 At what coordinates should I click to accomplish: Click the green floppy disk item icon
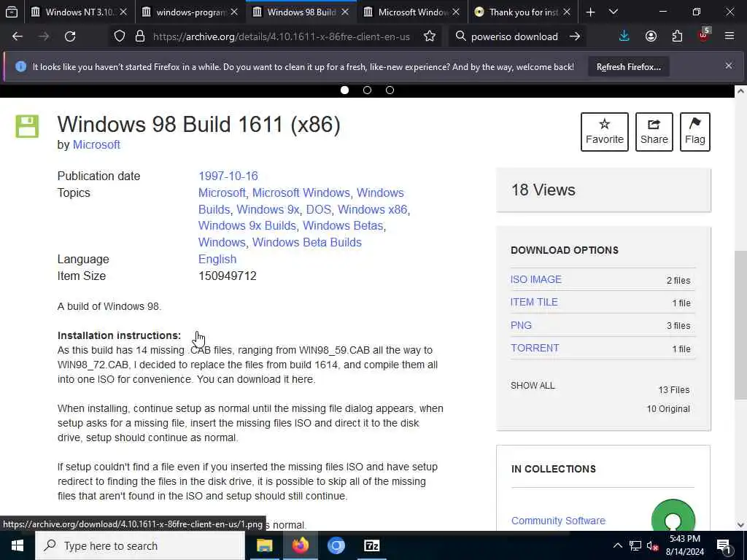tap(27, 126)
